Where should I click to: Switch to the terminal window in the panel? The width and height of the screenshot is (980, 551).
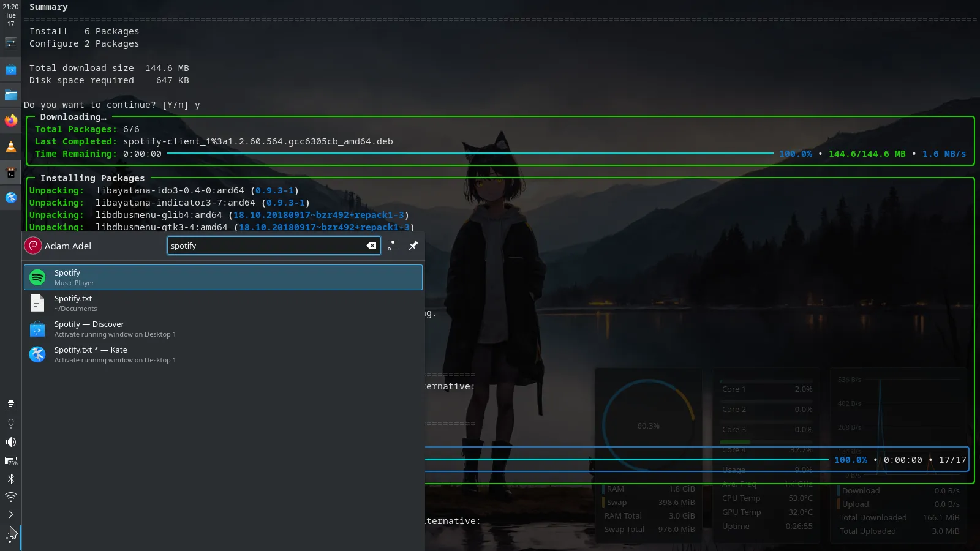pyautogui.click(x=10, y=172)
